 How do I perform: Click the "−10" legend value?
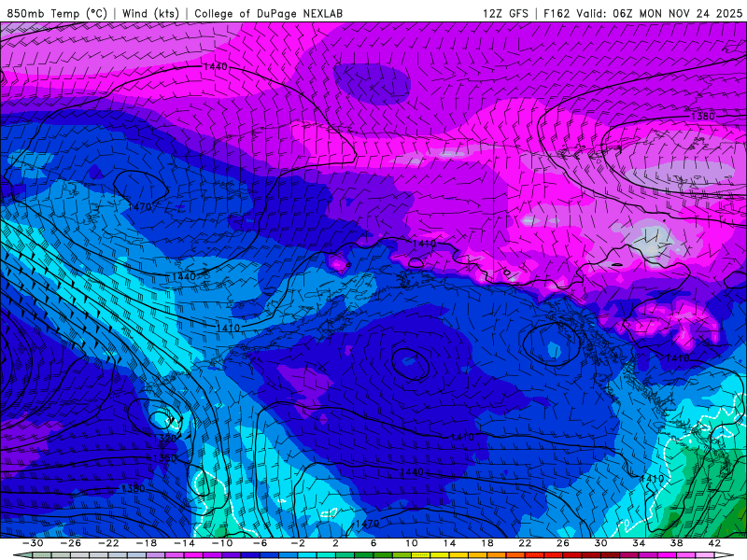point(222,543)
